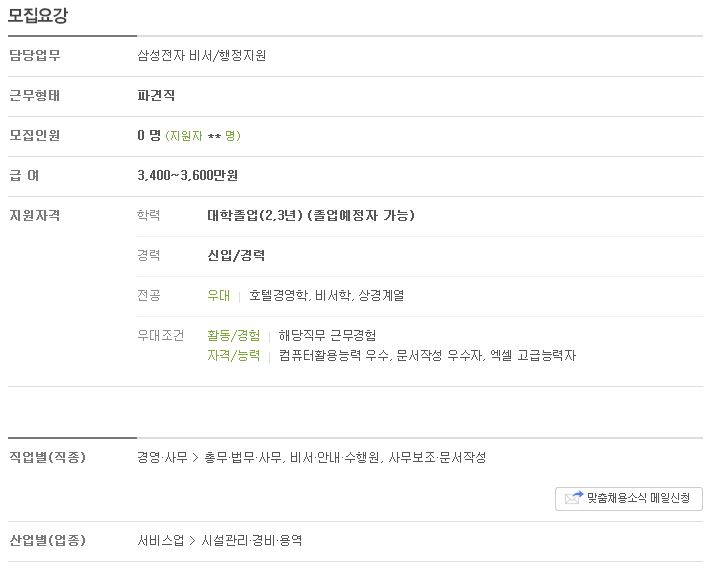Select the 비서·안내·수행원 category link
720x573 pixels.
click(335, 457)
